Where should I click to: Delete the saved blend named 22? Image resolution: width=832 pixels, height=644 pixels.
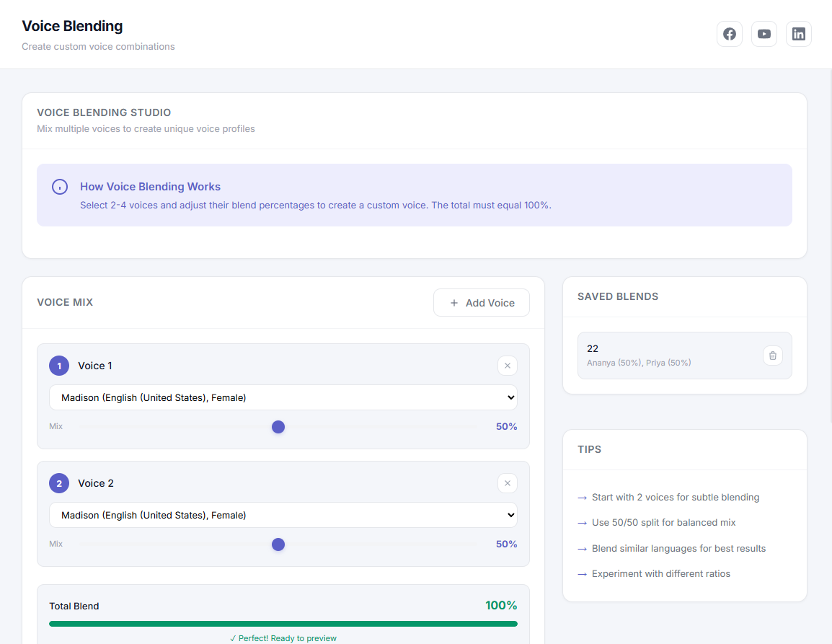[x=772, y=355]
